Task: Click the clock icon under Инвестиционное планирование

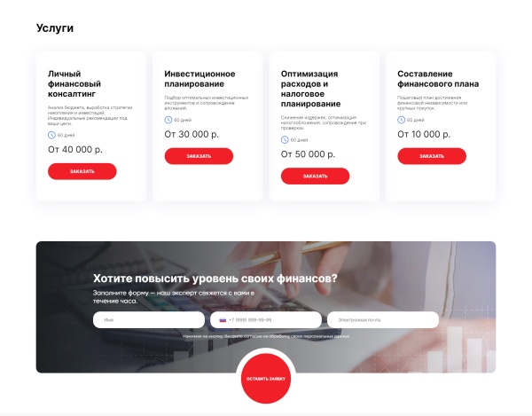Action: [168, 120]
